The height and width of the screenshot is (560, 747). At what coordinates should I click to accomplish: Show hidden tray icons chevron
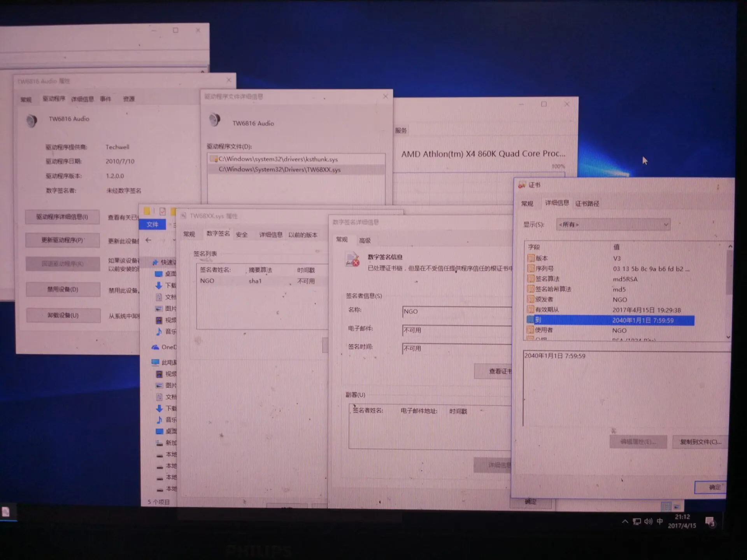pos(625,521)
